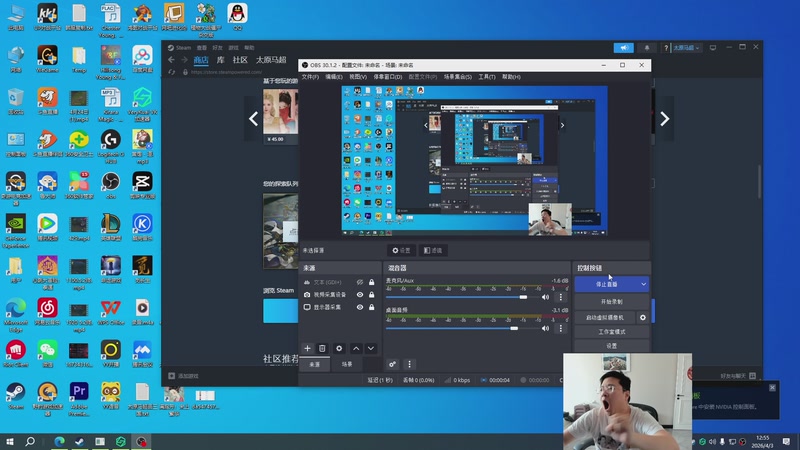Click the 工作室模式 studio mode button
This screenshot has width=800, height=450.
click(612, 332)
